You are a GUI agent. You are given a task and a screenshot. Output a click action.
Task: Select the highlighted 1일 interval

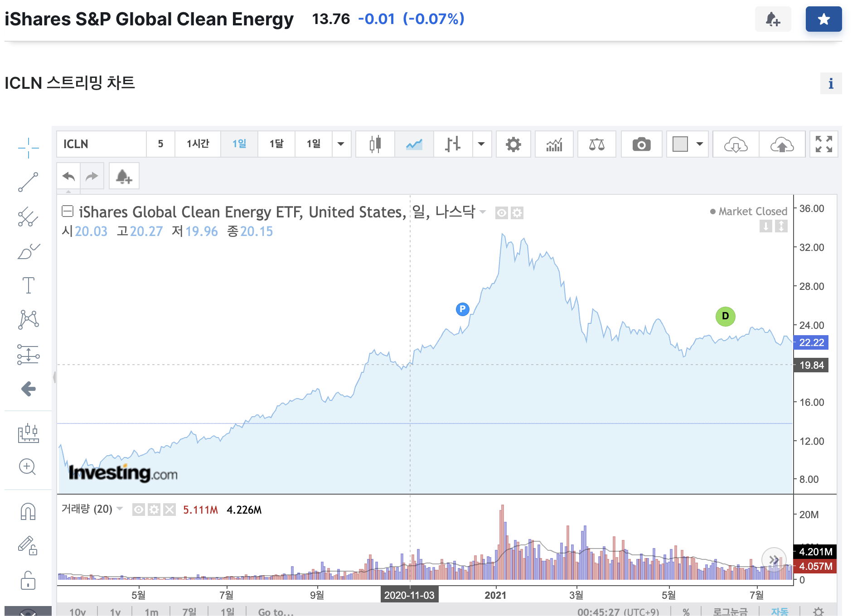239,144
